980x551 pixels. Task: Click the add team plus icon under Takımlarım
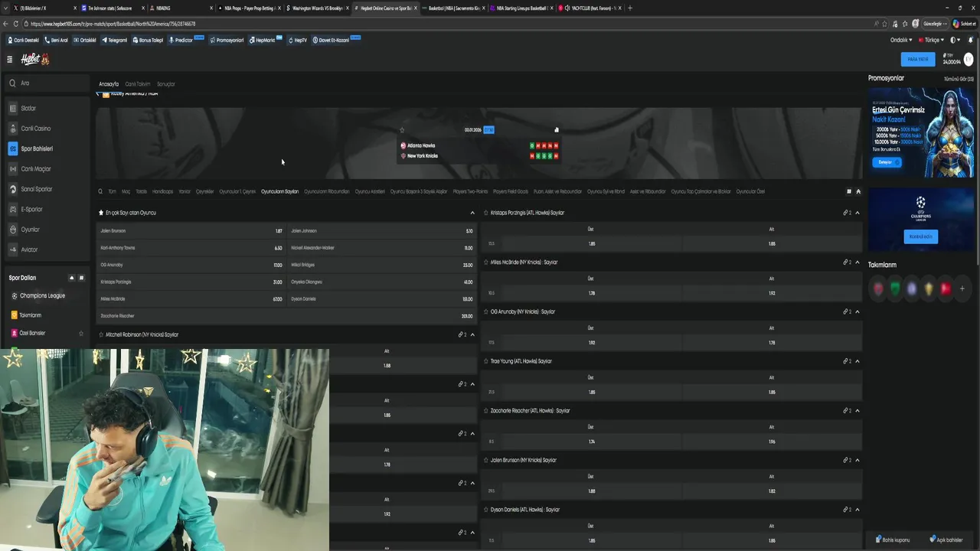coord(962,289)
